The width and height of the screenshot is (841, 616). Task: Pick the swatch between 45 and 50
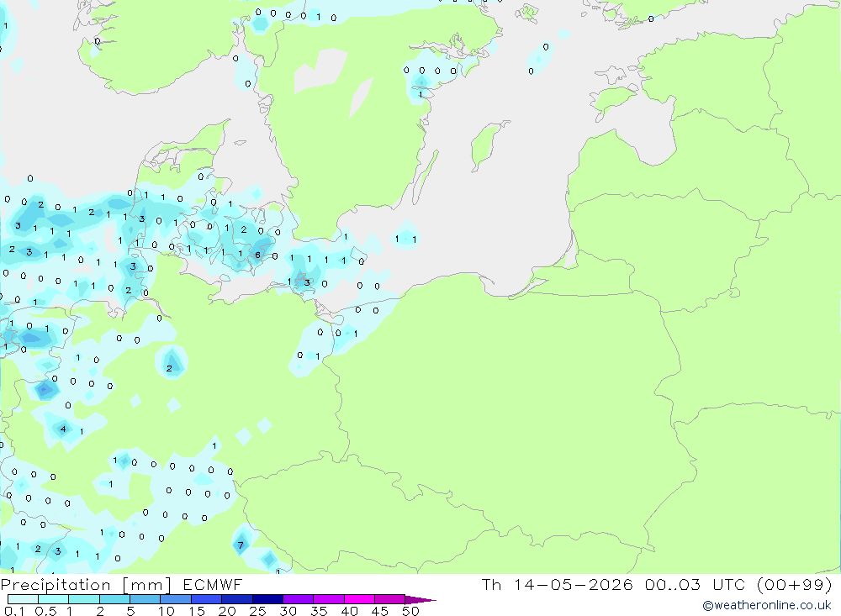coord(390,599)
